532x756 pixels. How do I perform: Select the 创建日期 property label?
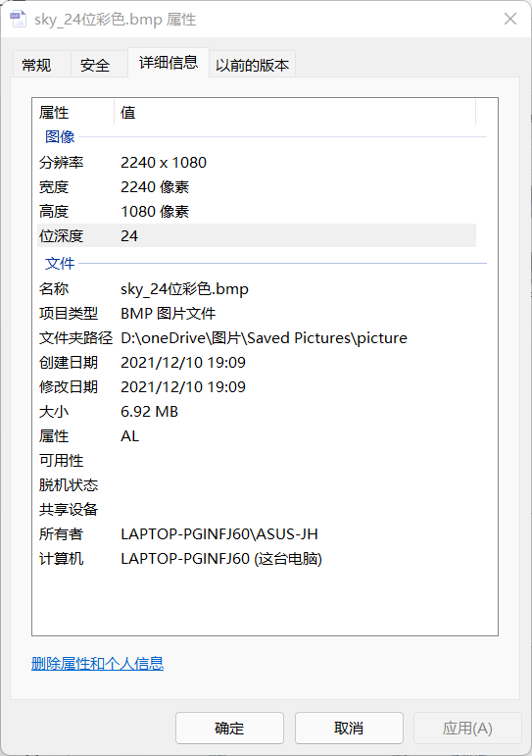click(69, 363)
